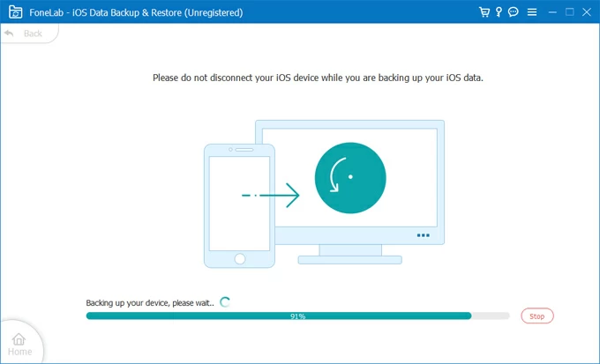Maximize the FoneLab window

[569, 12]
